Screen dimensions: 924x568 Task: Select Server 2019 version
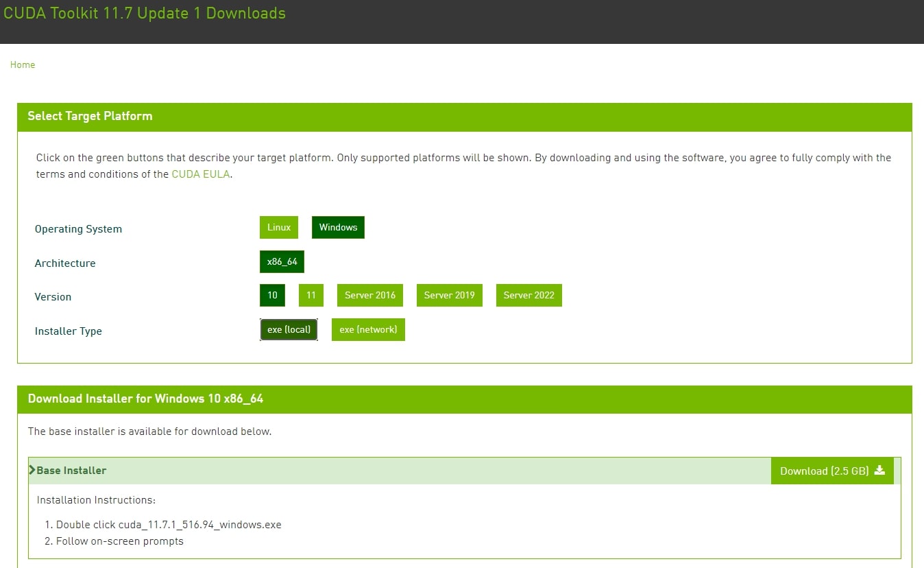click(449, 296)
